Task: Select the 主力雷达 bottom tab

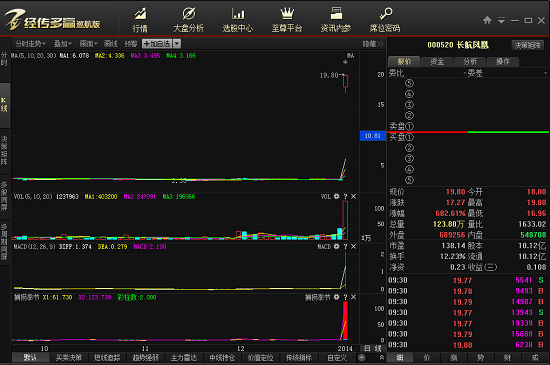Action: pyautogui.click(x=184, y=358)
